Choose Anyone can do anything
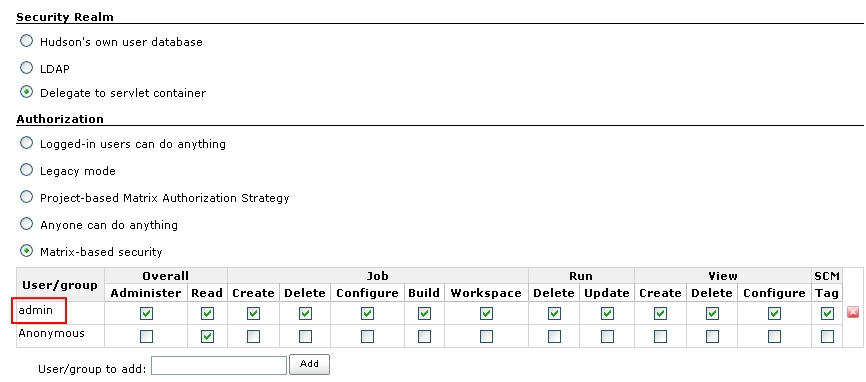Viewport: 866px width, 382px height. pos(26,224)
